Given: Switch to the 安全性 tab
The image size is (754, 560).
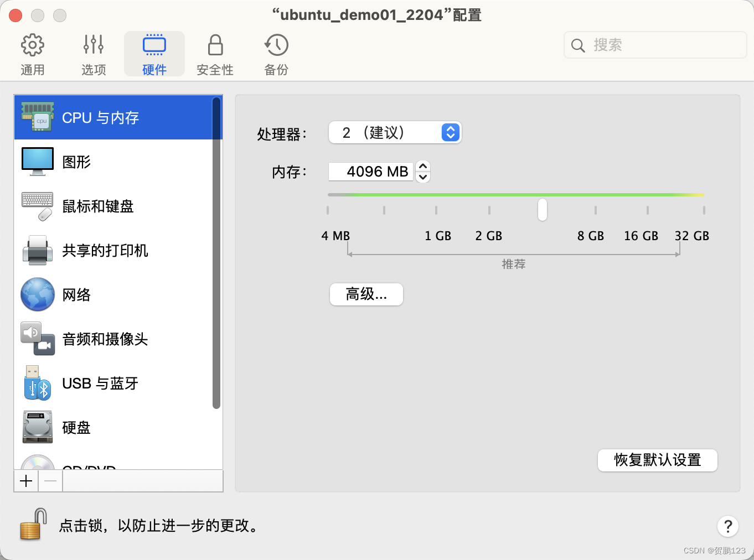Looking at the screenshot, I should (x=215, y=53).
